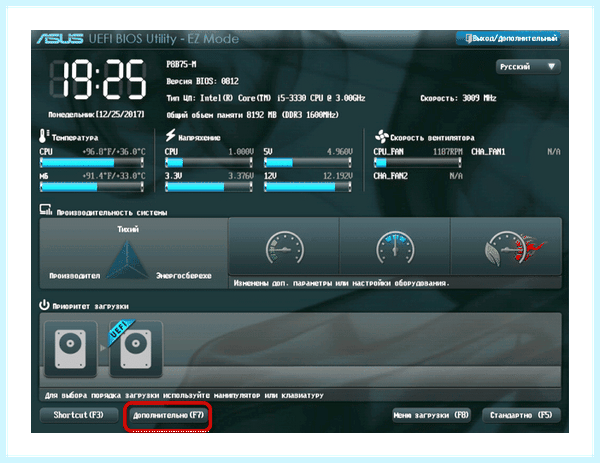
Task: Click the Exit/Advanced mode button
Action: (508, 38)
